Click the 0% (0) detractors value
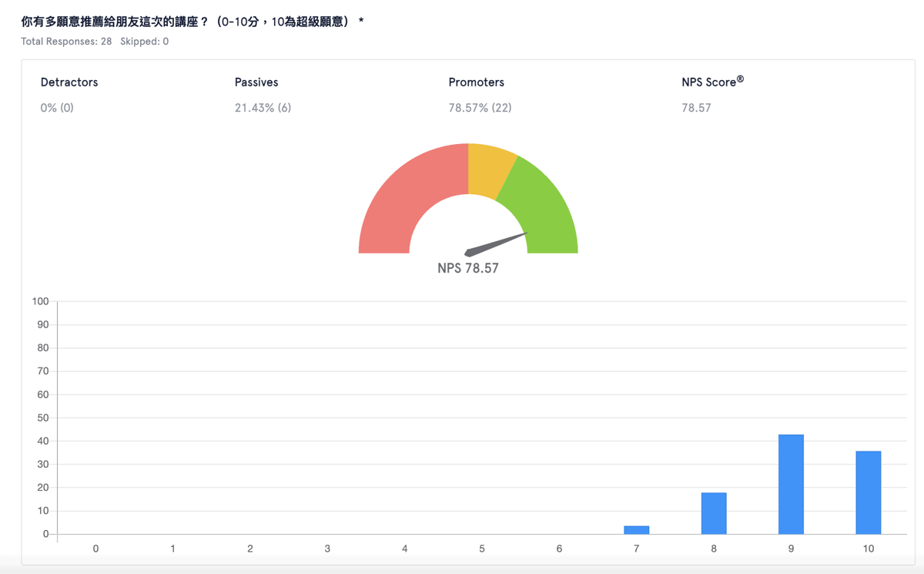The height and width of the screenshot is (574, 924). pyautogui.click(x=57, y=108)
